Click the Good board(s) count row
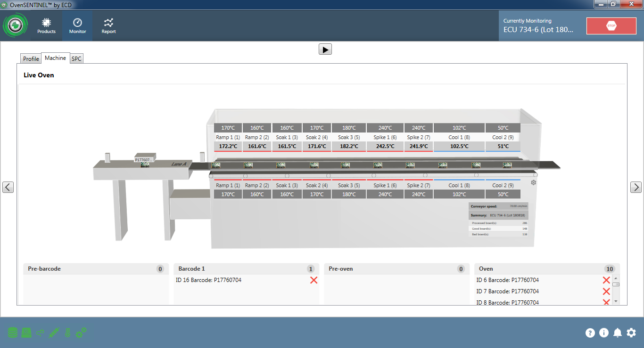The image size is (644, 348). 499,228
